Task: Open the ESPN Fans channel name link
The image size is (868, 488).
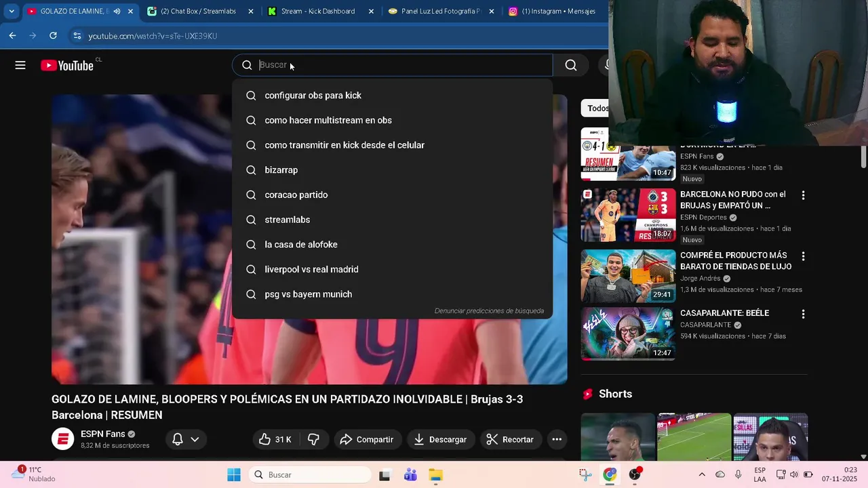Action: click(x=102, y=434)
